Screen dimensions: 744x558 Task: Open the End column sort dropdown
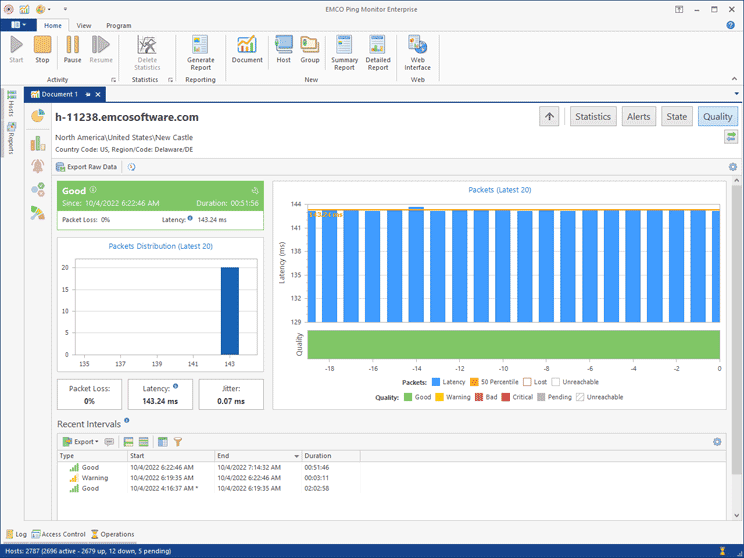[x=295, y=456]
